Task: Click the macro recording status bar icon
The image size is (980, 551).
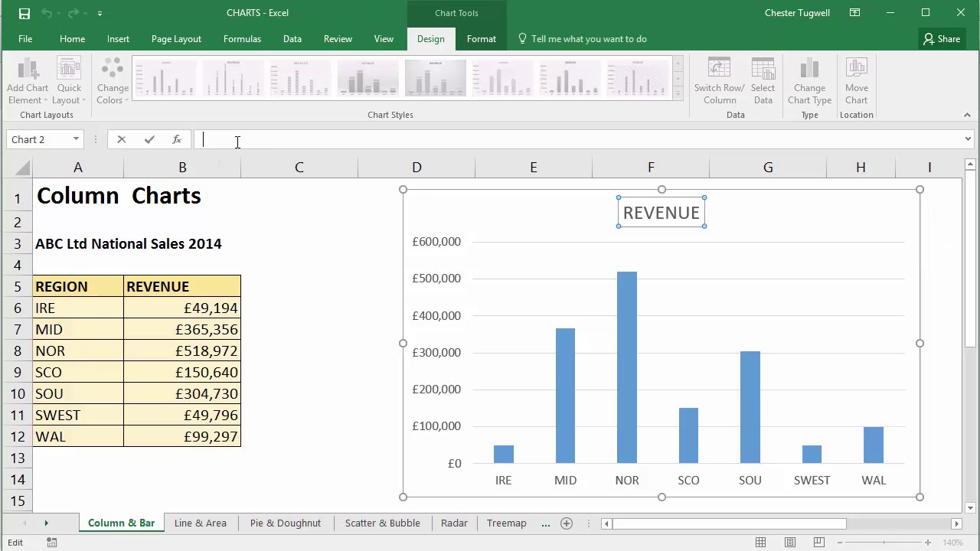Action: (51, 543)
